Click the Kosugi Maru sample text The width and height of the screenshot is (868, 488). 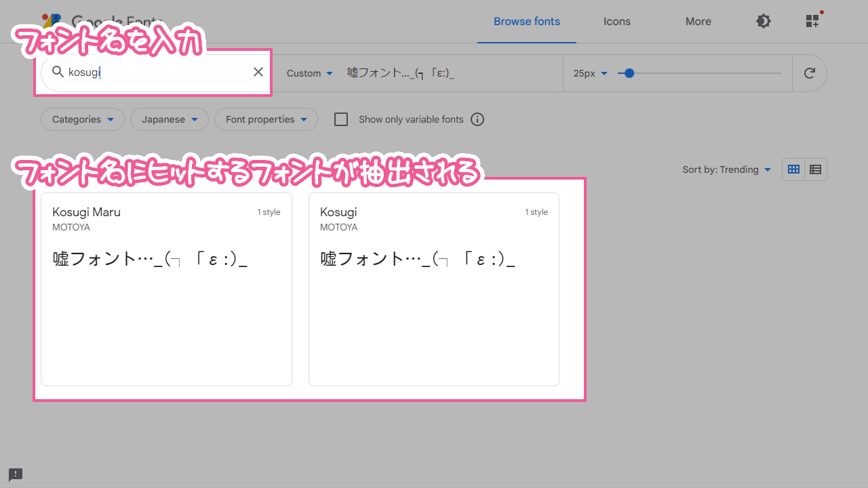pos(150,259)
